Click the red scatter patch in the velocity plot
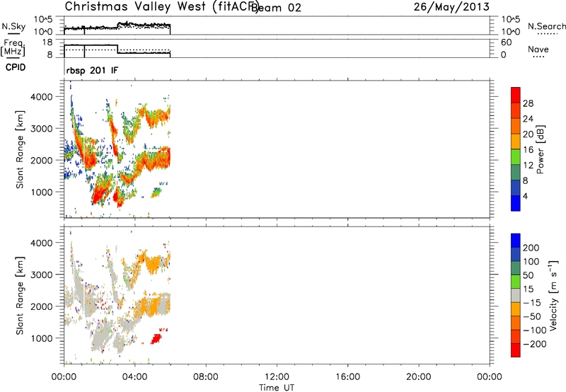Screen dimensions: 566x392 click(x=156, y=339)
